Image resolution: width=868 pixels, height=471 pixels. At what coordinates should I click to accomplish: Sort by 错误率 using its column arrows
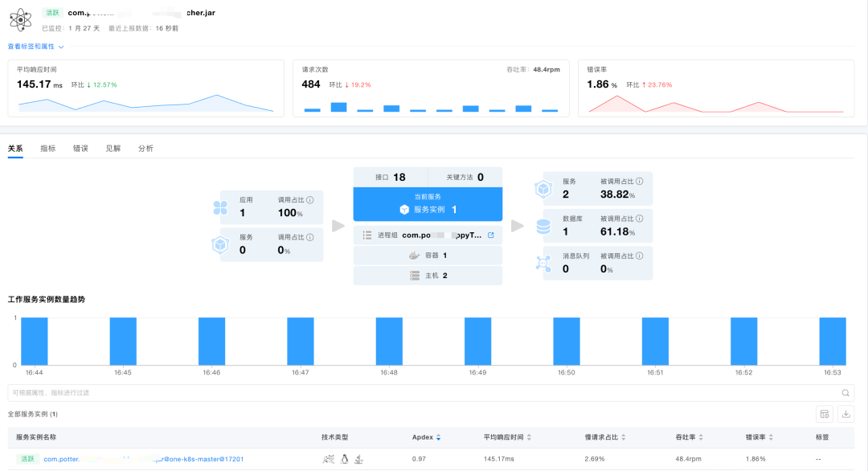click(x=769, y=436)
